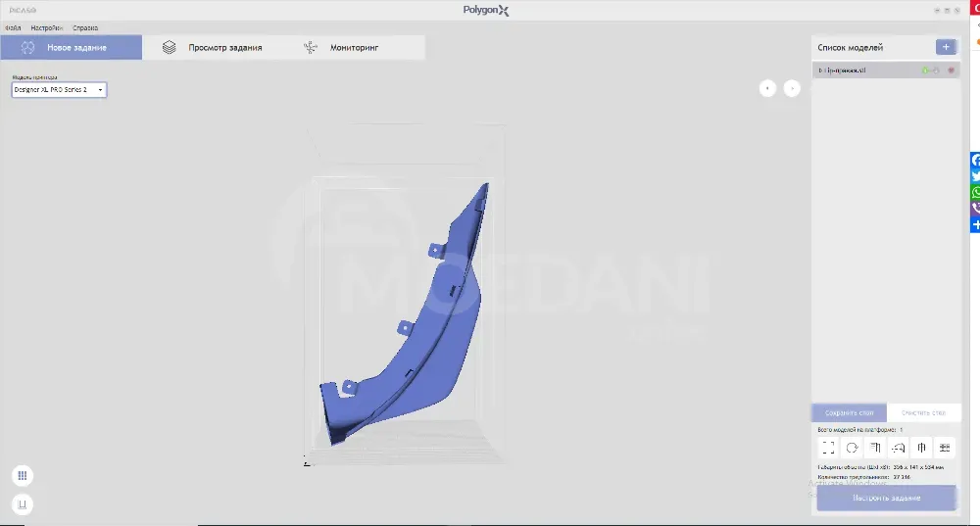Open the Настройки menu
Screen dimensions: 980x526
click(47, 28)
